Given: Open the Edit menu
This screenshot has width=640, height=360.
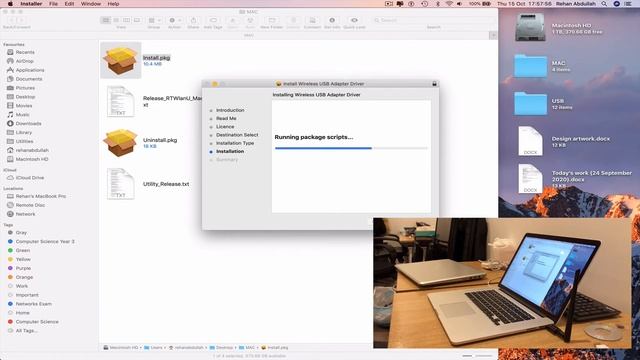Looking at the screenshot, I should [x=69, y=4].
